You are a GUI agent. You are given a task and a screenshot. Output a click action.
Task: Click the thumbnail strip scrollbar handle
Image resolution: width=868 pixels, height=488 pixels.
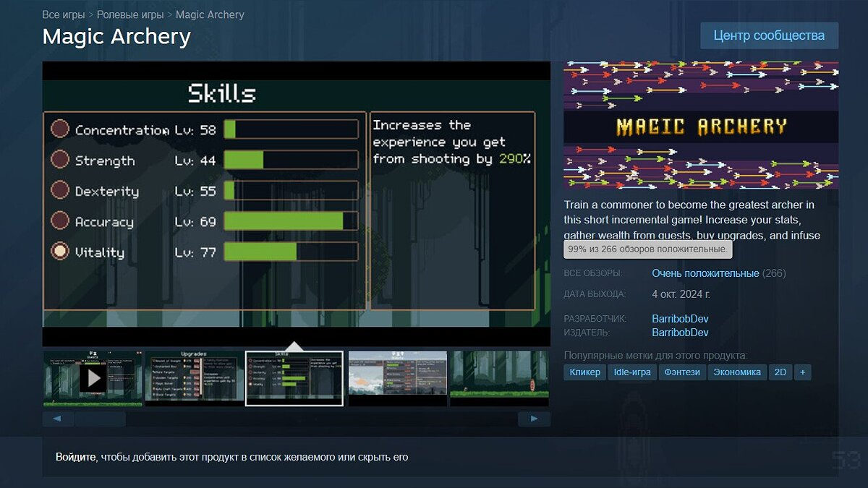[101, 419]
